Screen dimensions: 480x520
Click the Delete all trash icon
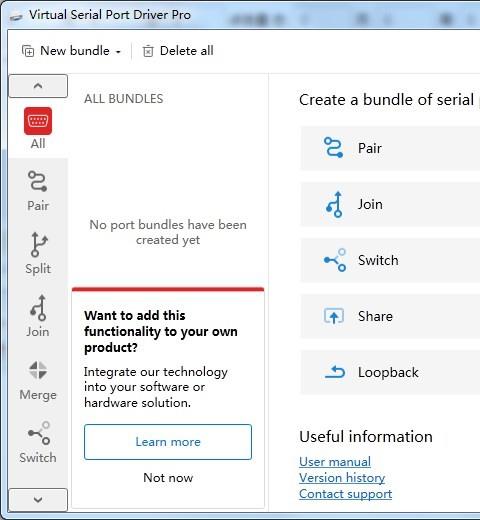point(148,51)
